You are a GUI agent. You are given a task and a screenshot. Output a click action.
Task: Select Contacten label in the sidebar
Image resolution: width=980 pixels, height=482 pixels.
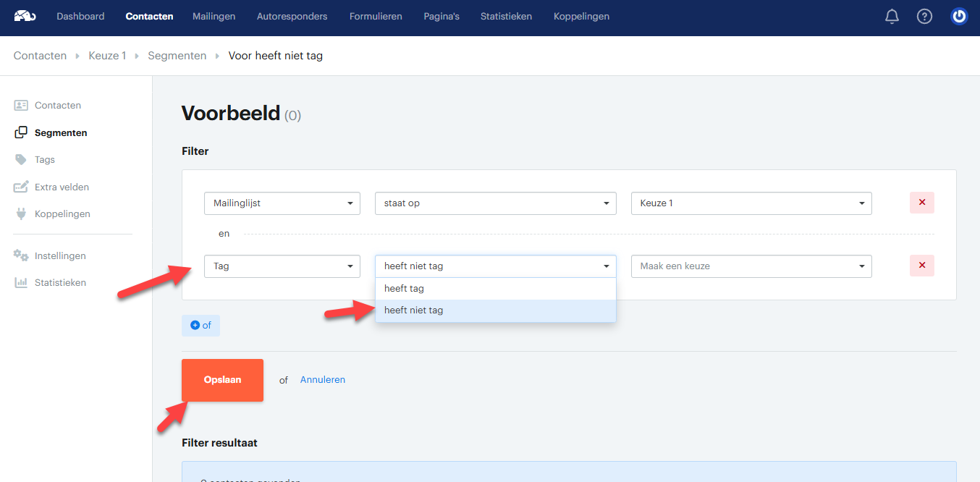pyautogui.click(x=58, y=106)
